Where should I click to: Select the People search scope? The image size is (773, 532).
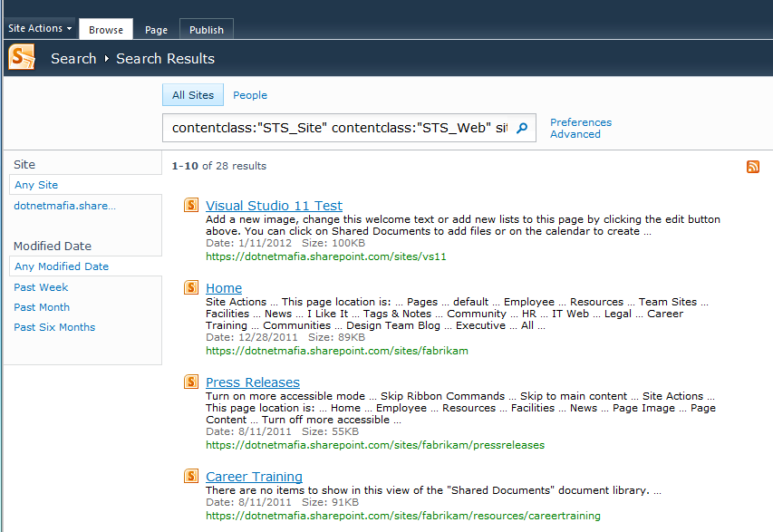(250, 95)
